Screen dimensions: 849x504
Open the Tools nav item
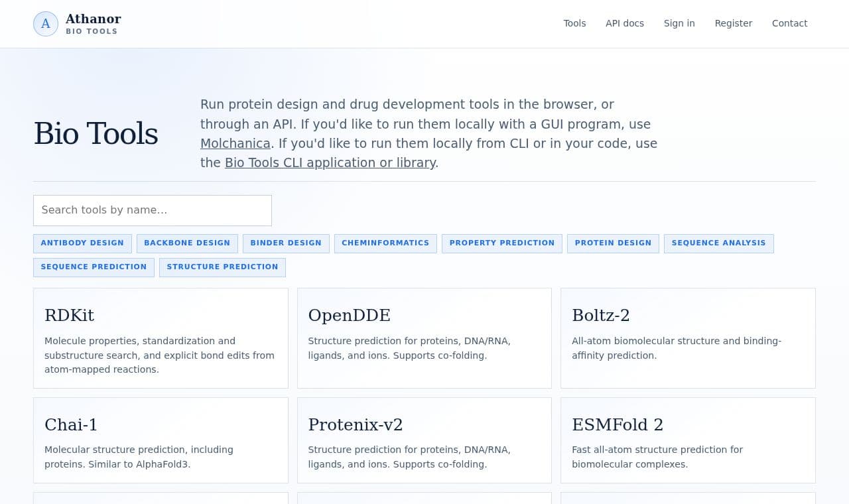point(574,23)
